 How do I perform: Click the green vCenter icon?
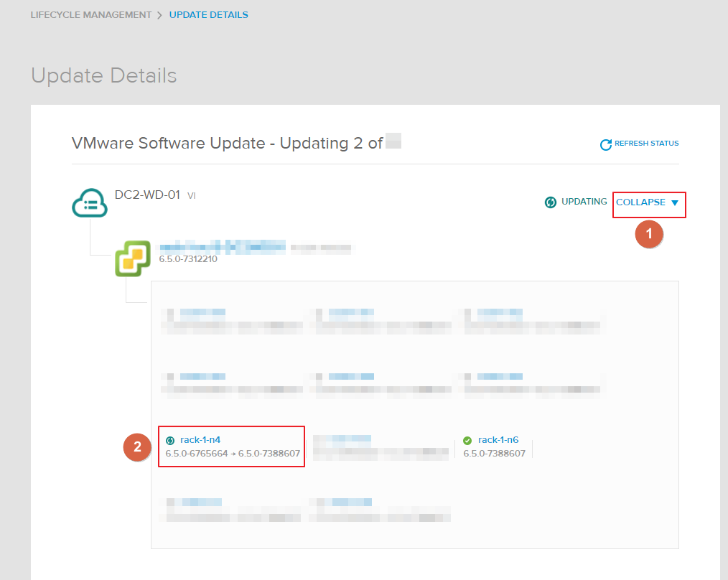tap(133, 258)
